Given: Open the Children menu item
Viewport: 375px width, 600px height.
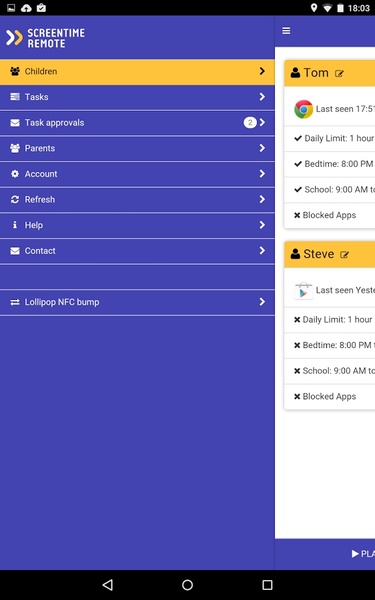Looking at the screenshot, I should [x=137, y=72].
